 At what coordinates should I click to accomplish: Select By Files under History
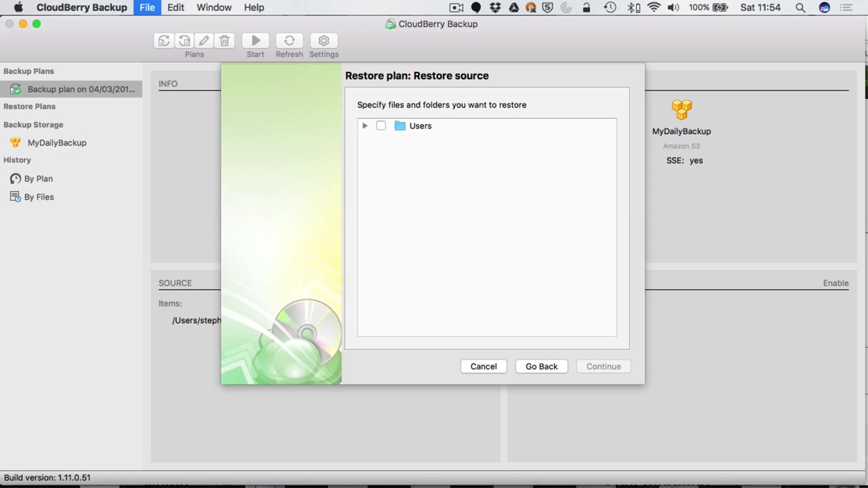(x=39, y=197)
